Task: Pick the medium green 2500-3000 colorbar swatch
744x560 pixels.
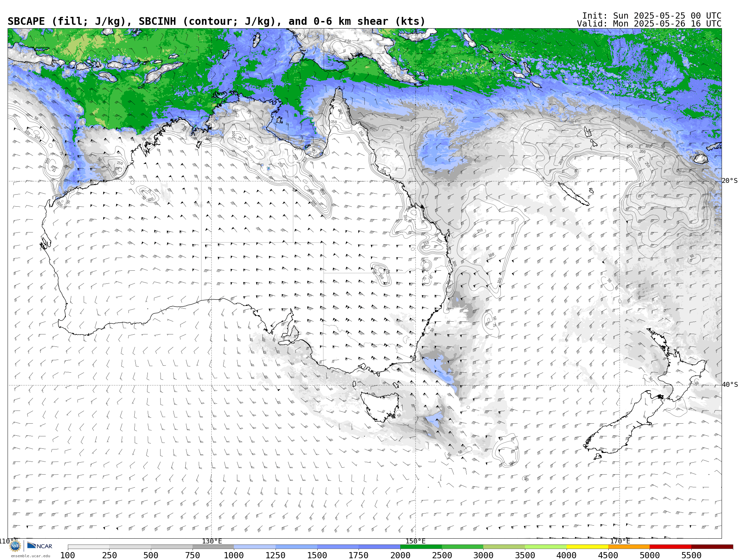Action: (463, 547)
